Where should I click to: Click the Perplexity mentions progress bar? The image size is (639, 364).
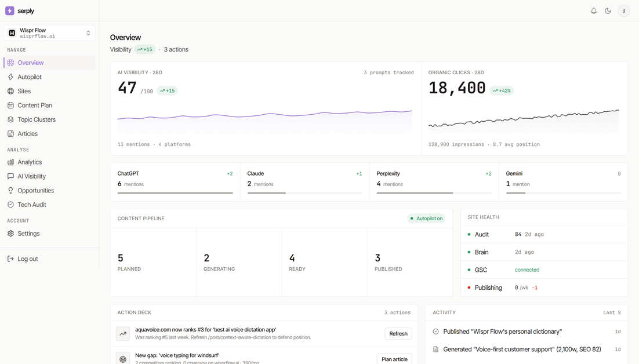coord(434,193)
